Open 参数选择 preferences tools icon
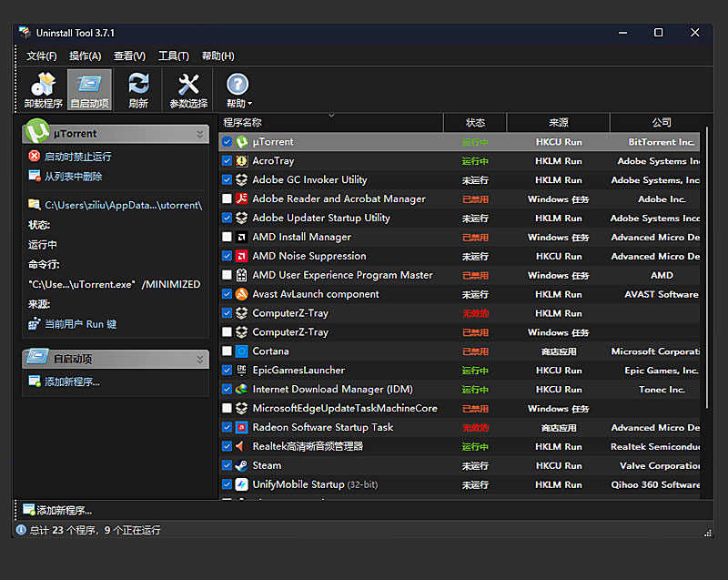Image resolution: width=728 pixels, height=580 pixels. click(188, 85)
